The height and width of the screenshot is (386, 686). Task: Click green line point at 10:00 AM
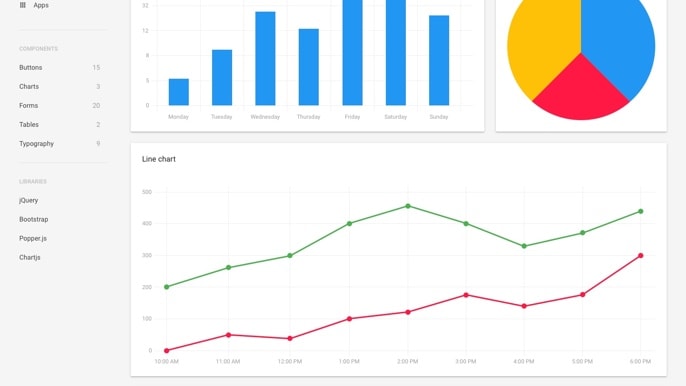(167, 287)
